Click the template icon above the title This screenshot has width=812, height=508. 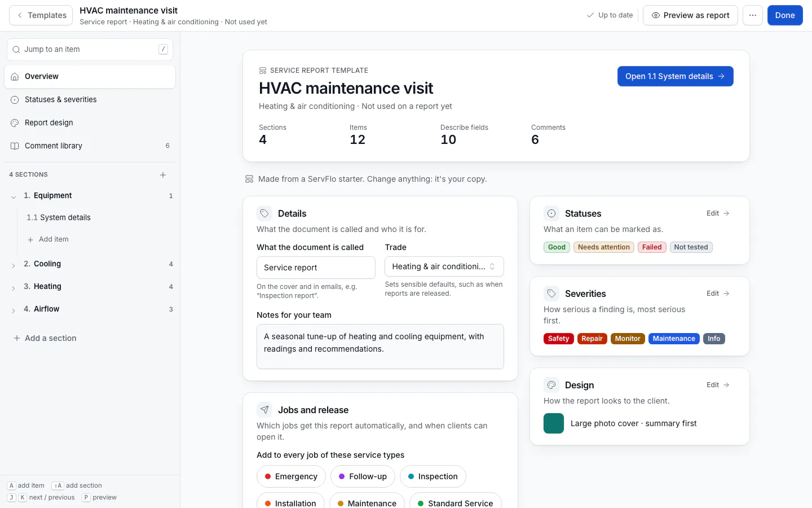[x=263, y=71]
